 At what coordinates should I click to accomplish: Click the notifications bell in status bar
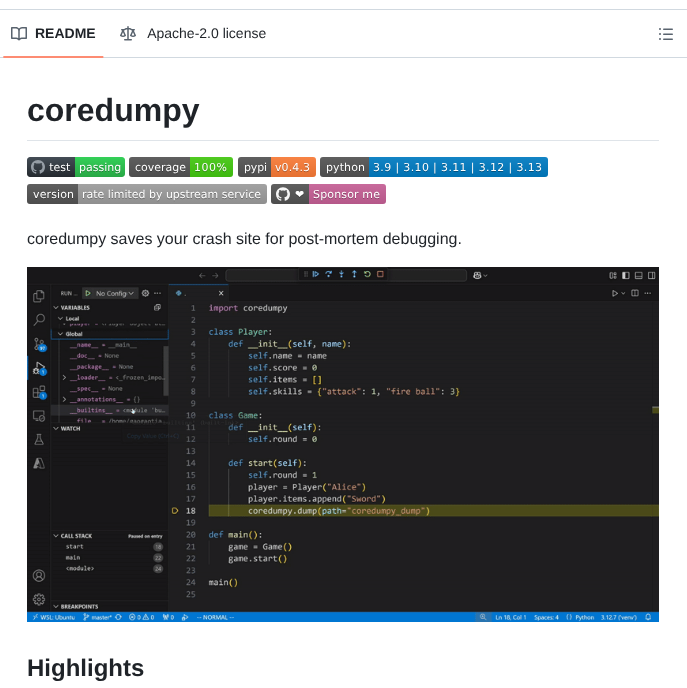coord(648,617)
